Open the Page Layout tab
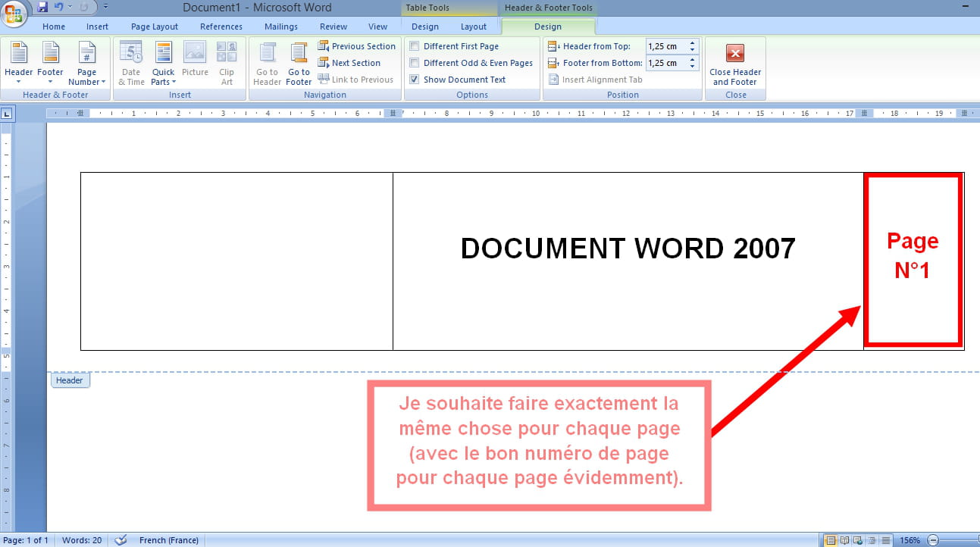This screenshot has height=547, width=980. pyautogui.click(x=155, y=27)
